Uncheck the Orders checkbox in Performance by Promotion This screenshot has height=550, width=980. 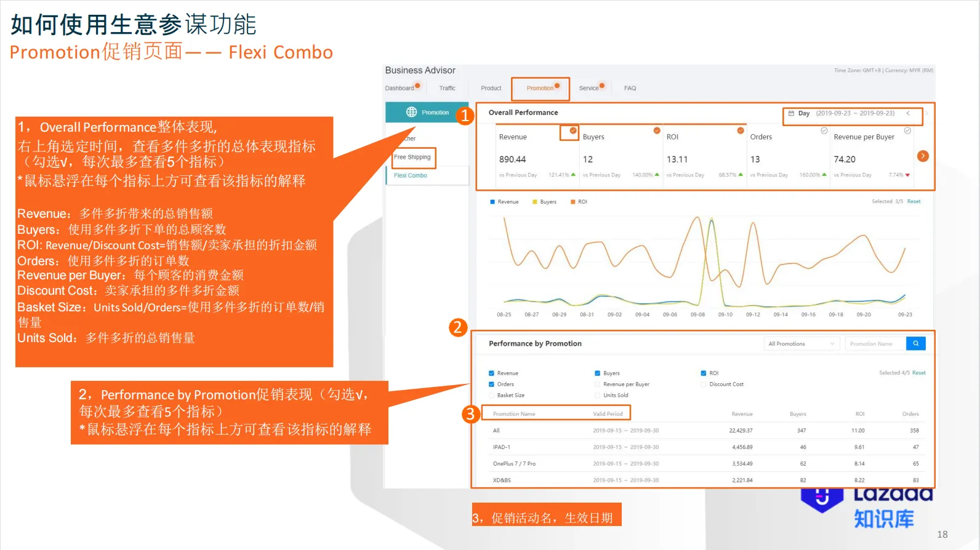(x=492, y=385)
